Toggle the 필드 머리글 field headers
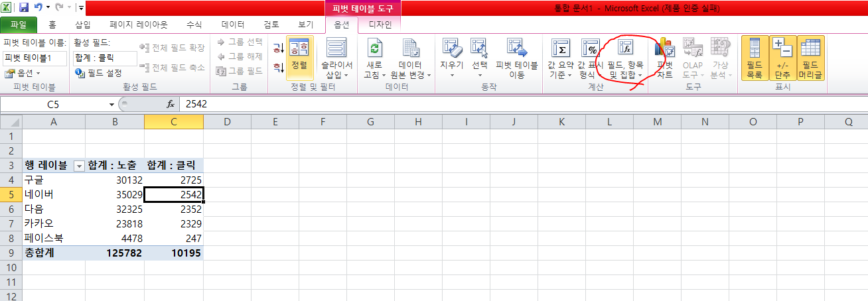This screenshot has height=301, width=868. 810,58
